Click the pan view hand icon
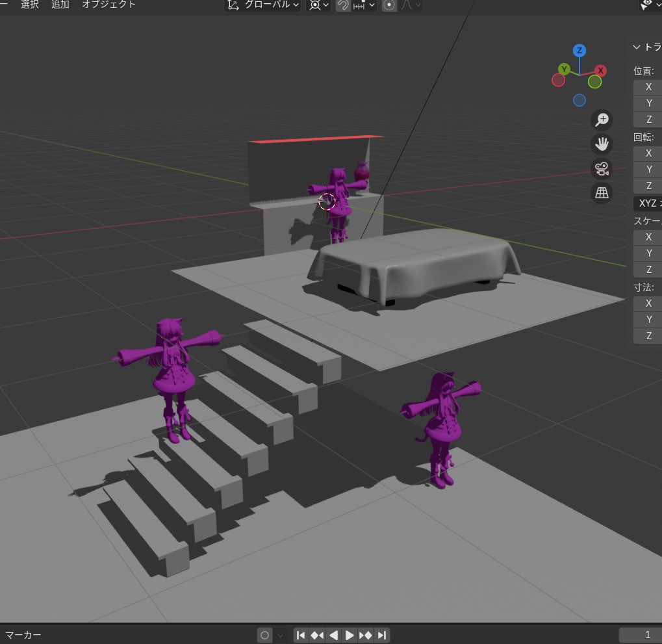This screenshot has width=662, height=644. point(602,144)
